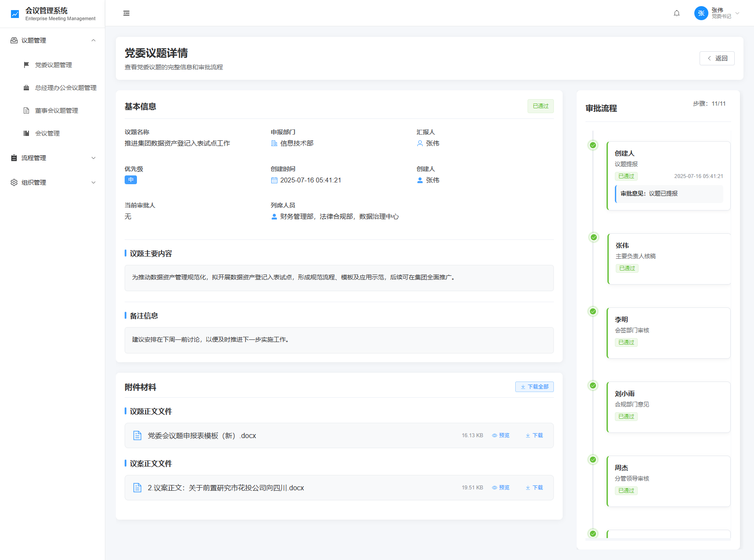Select the flag icon beside 党委议题管理
This screenshot has width=754, height=560.
coord(26,65)
